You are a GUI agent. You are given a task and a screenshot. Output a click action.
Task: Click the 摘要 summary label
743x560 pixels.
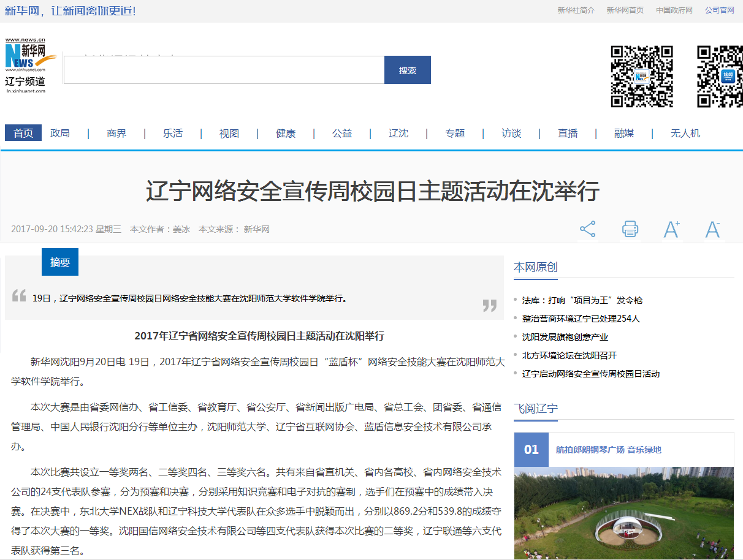60,262
